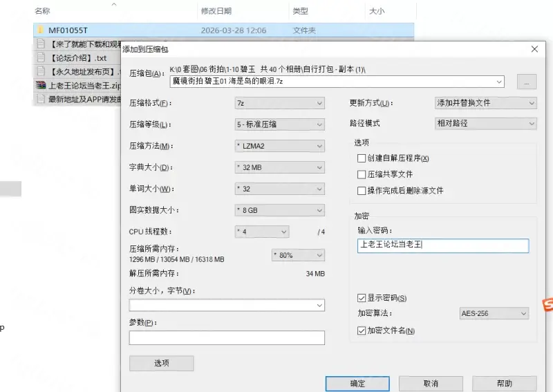
Task: Click the 【来了就能下载和观看】 file icon
Action: click(x=41, y=44)
